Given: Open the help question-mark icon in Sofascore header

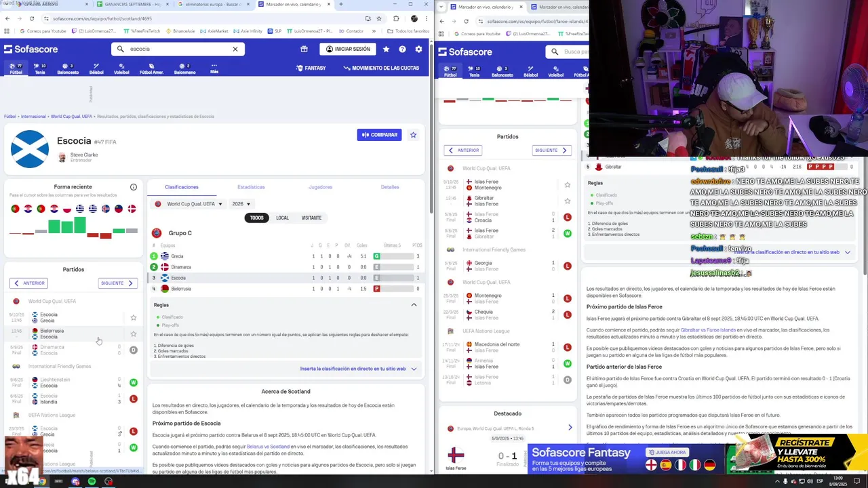Looking at the screenshot, I should [402, 49].
